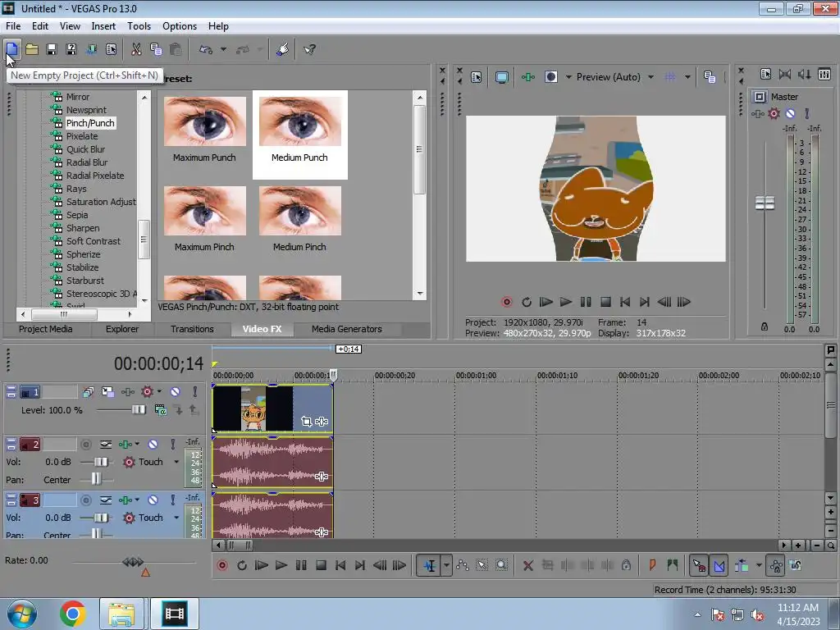Switch to the Transitions tab
Viewport: 840px width, 630px height.
coord(192,329)
